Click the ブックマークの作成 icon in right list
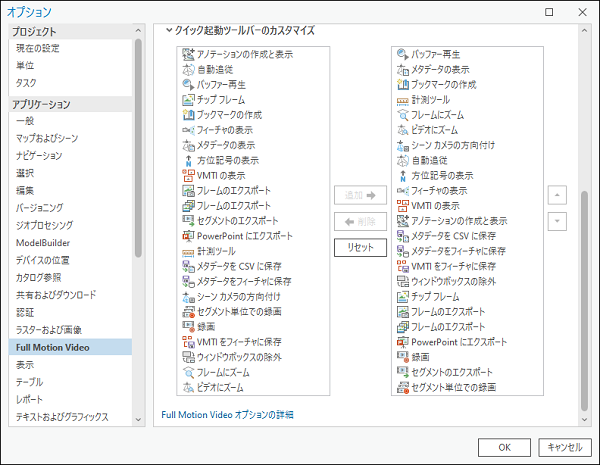The image size is (600, 465). coord(403,85)
